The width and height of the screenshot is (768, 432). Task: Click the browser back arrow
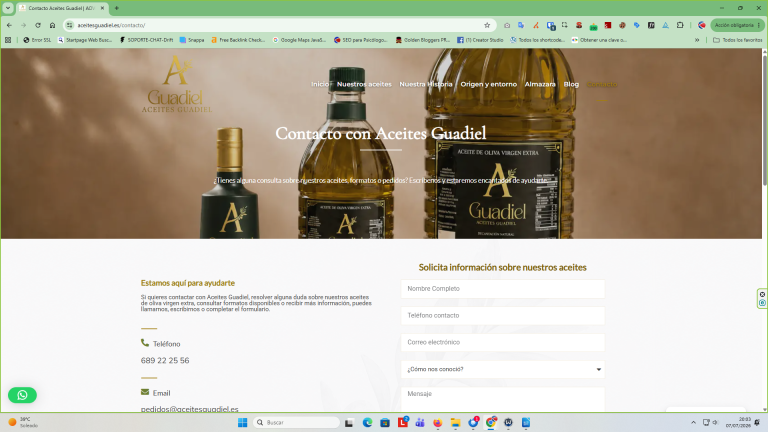pos(9,25)
